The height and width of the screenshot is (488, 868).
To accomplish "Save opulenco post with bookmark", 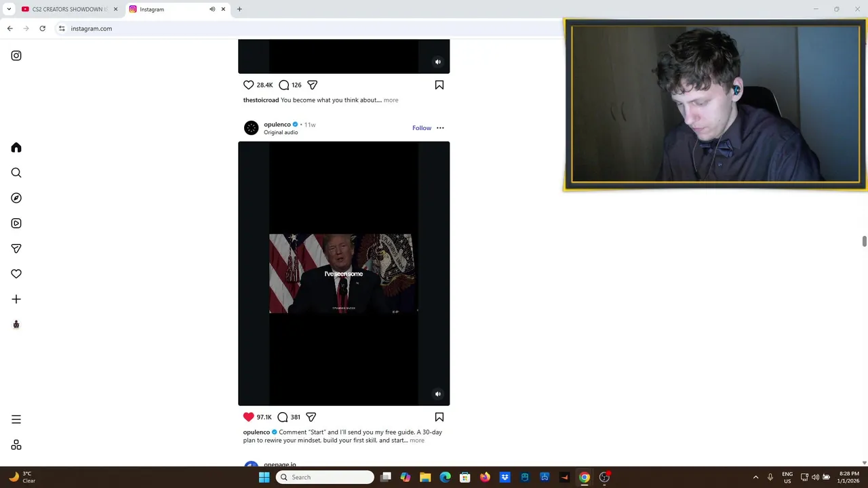I will point(439,417).
